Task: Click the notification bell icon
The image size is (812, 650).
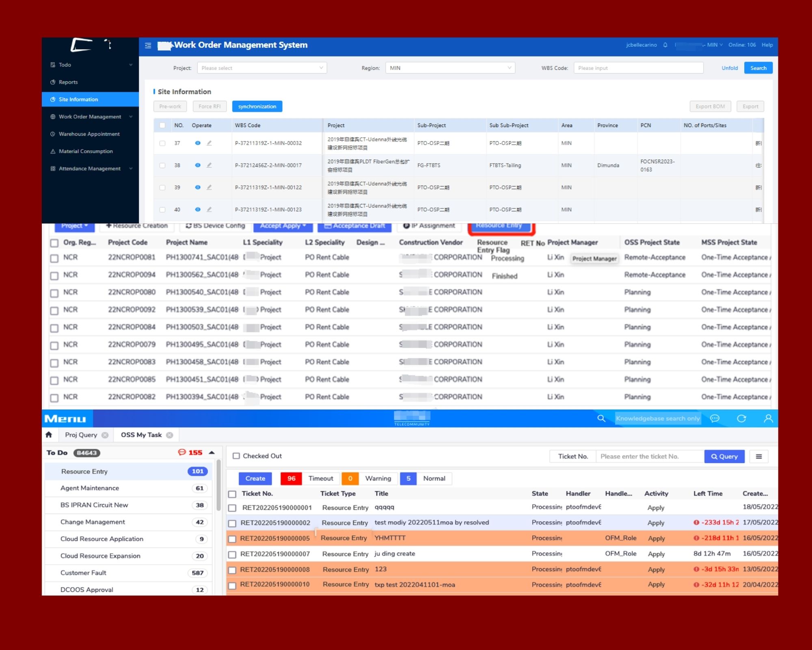Action: 665,45
